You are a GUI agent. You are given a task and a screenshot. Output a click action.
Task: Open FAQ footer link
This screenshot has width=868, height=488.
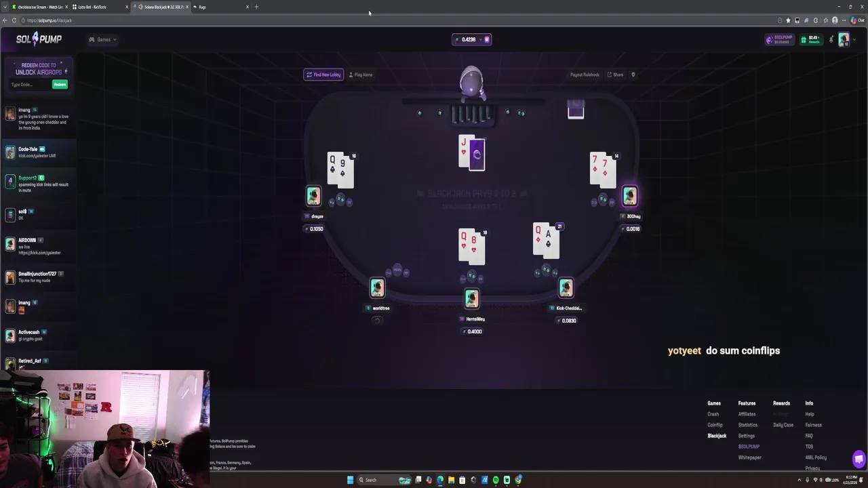[809, 436]
